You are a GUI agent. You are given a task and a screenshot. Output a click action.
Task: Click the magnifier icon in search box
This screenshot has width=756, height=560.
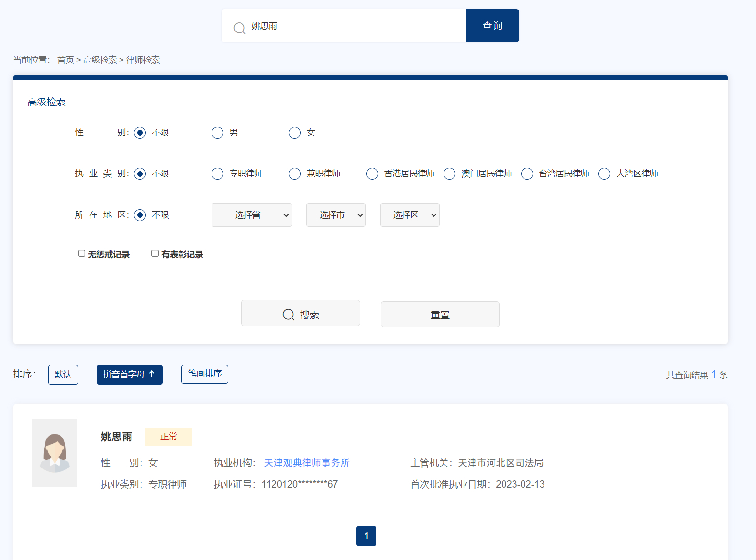coord(240,28)
